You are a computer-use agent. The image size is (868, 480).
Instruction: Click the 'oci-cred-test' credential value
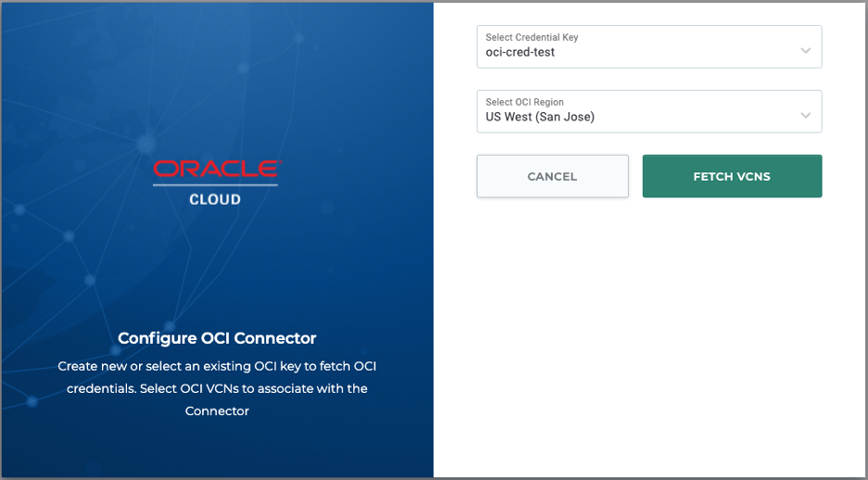520,53
